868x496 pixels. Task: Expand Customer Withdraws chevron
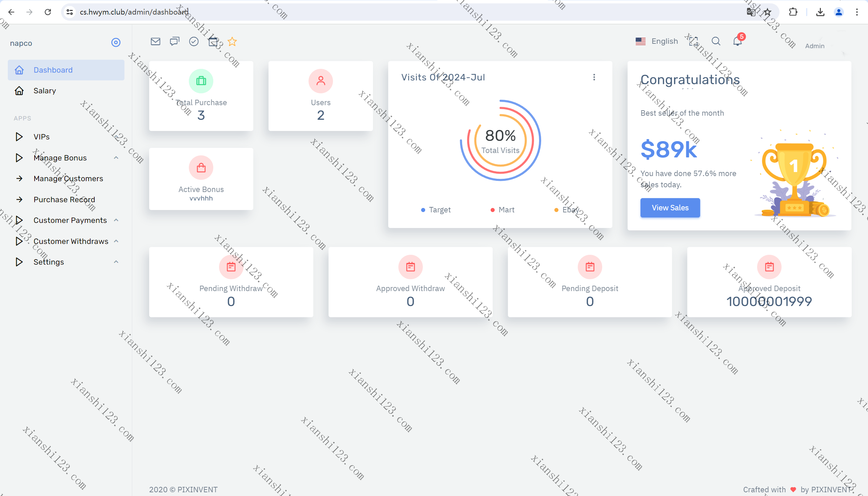(116, 241)
